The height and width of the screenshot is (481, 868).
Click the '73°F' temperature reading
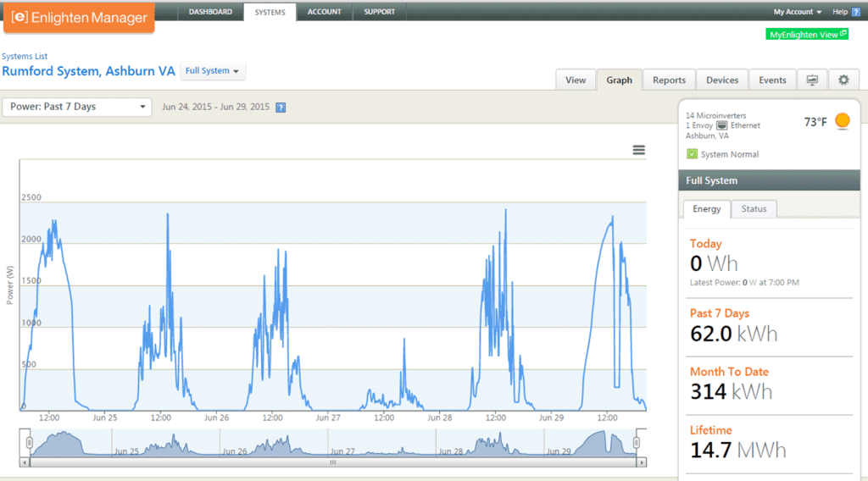815,122
